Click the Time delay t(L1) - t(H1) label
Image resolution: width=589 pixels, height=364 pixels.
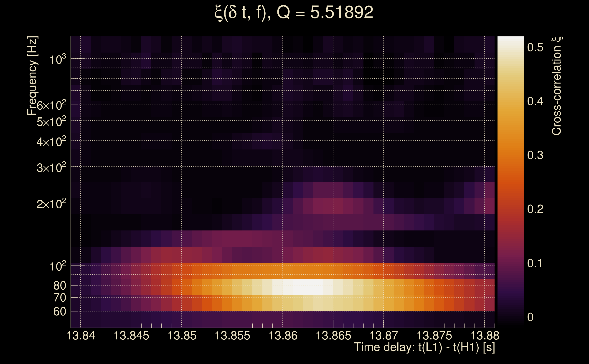(424, 347)
